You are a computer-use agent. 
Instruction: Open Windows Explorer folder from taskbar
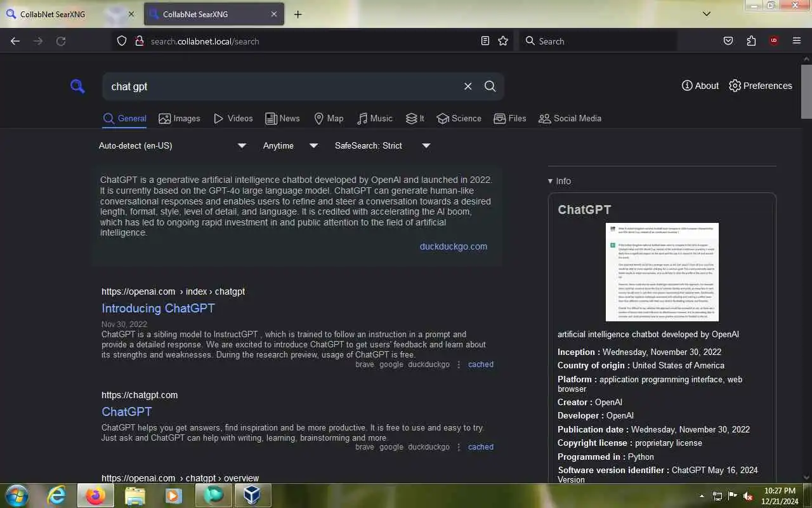click(x=135, y=495)
